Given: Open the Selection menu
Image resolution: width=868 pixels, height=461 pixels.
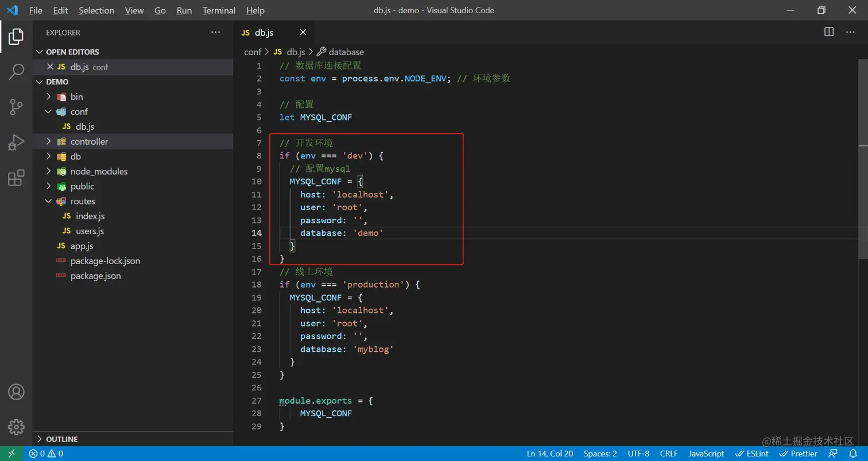Looking at the screenshot, I should coord(96,10).
